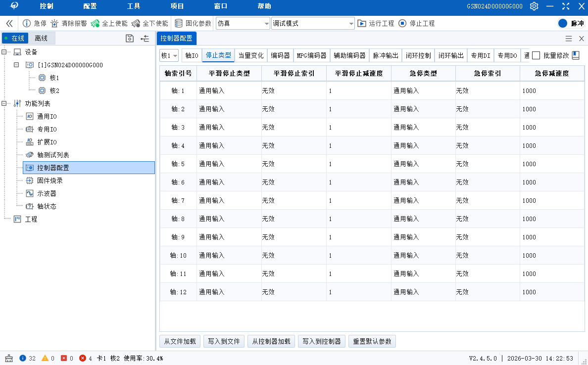Click the 清除报警 clear alarm icon
Viewport: 588px width, 365px height.
coord(54,23)
